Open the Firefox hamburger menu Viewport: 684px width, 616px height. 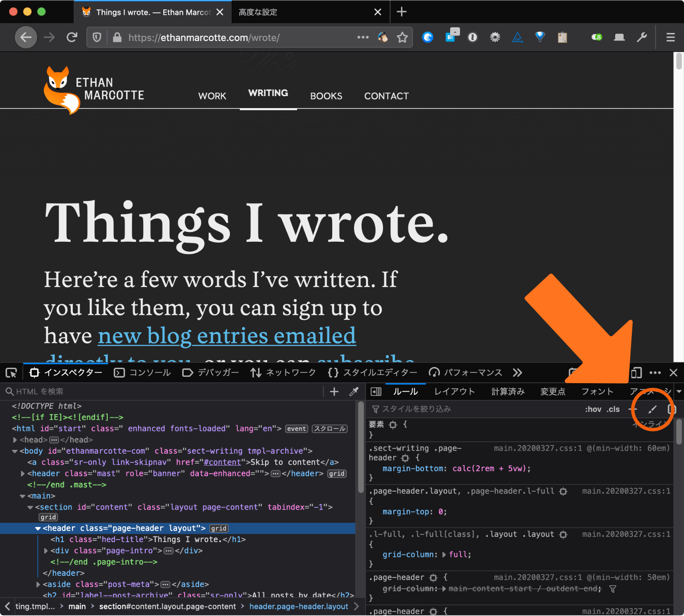pos(670,38)
